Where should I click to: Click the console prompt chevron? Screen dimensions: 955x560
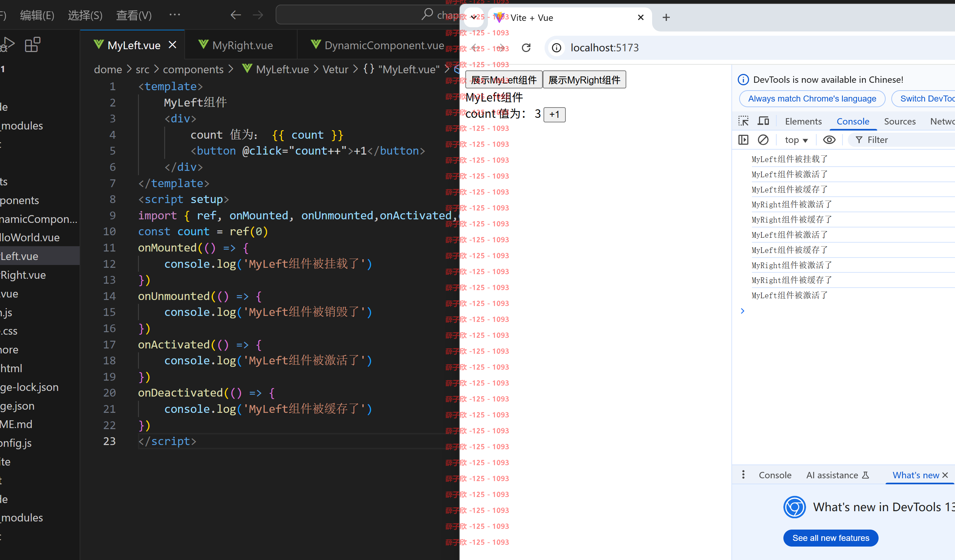742,311
